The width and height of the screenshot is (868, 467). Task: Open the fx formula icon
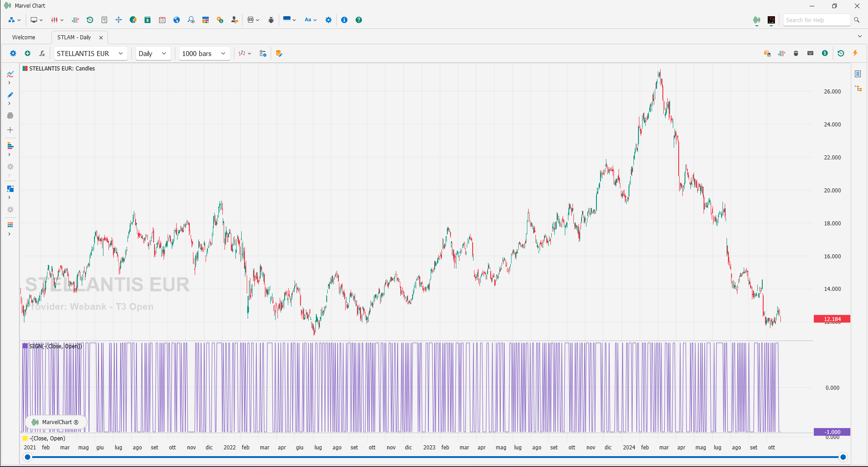pos(42,53)
